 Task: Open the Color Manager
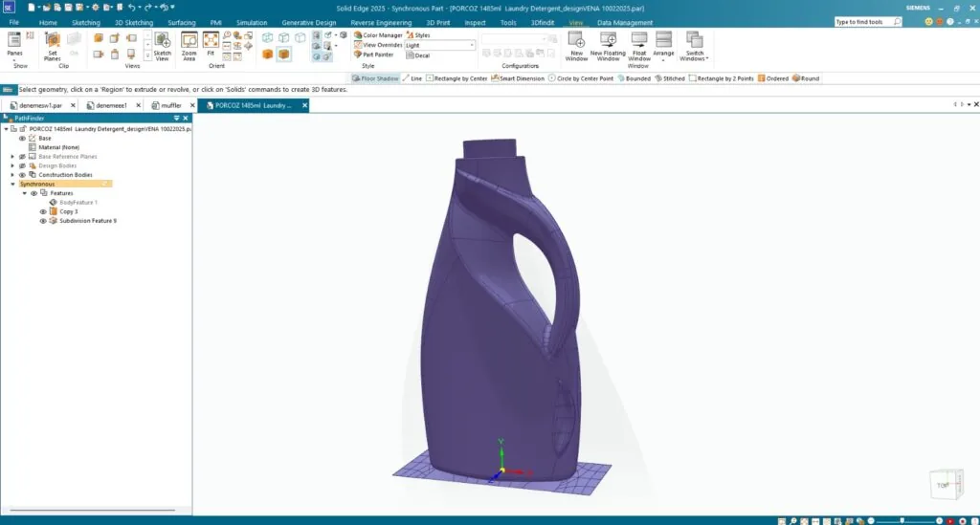(x=378, y=35)
